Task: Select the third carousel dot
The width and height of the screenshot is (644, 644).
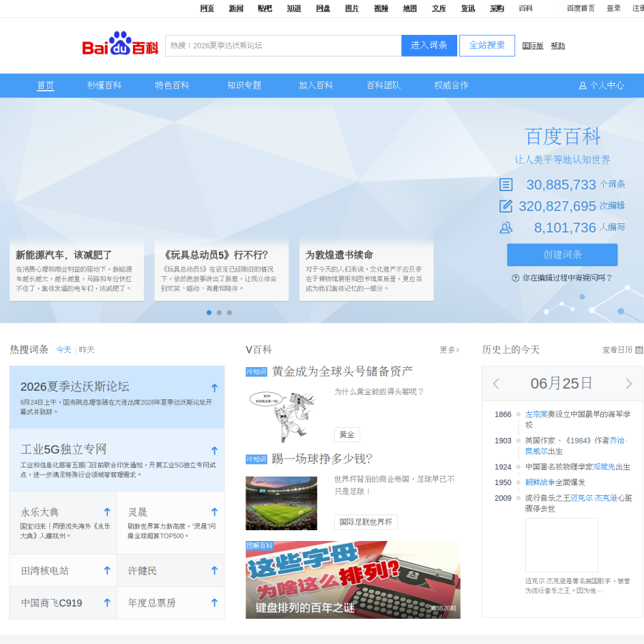Action: coord(230,313)
